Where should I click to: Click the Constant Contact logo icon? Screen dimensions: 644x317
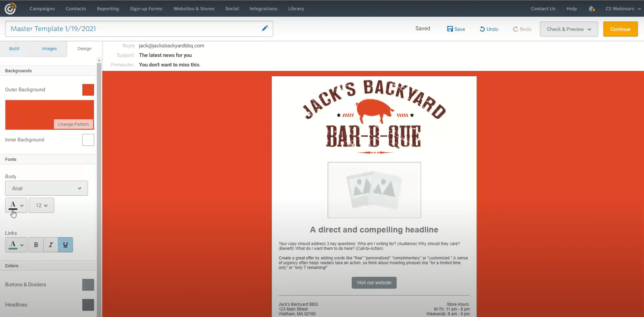click(10, 9)
